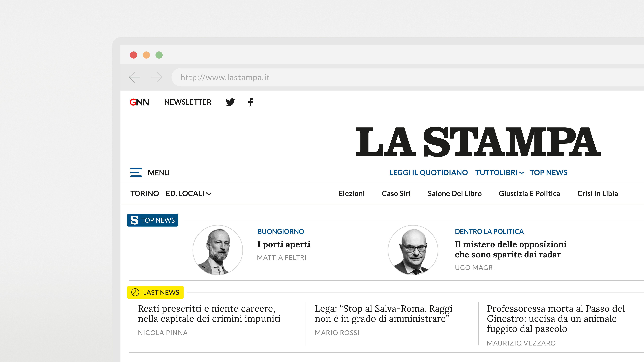The image size is (644, 362).
Task: Open the Elezioni topic
Action: [352, 193]
